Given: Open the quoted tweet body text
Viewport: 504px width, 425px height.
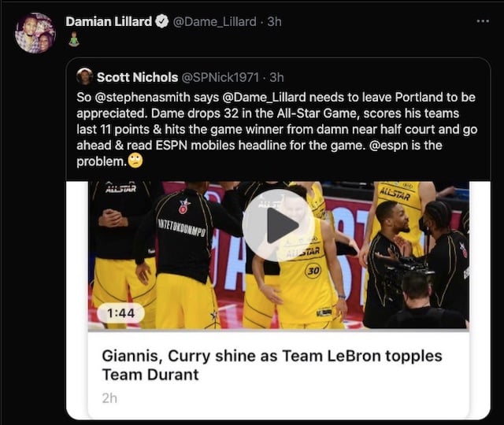Looking at the screenshot, I should pyautogui.click(x=276, y=129).
